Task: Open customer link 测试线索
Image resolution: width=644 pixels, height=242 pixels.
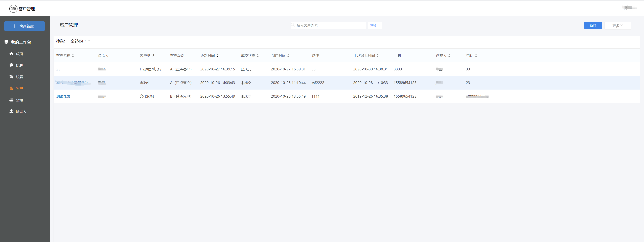Action: point(63,96)
